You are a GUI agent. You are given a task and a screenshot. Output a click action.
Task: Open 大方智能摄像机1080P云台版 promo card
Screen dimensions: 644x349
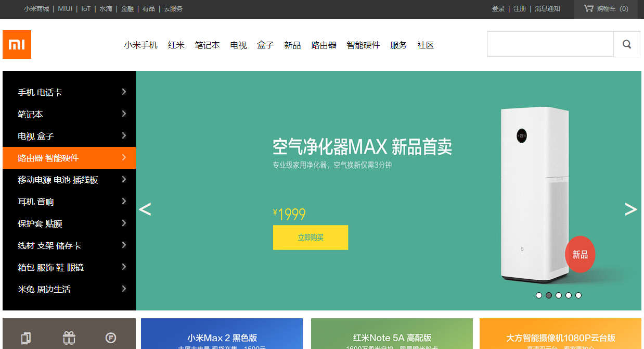coord(561,334)
